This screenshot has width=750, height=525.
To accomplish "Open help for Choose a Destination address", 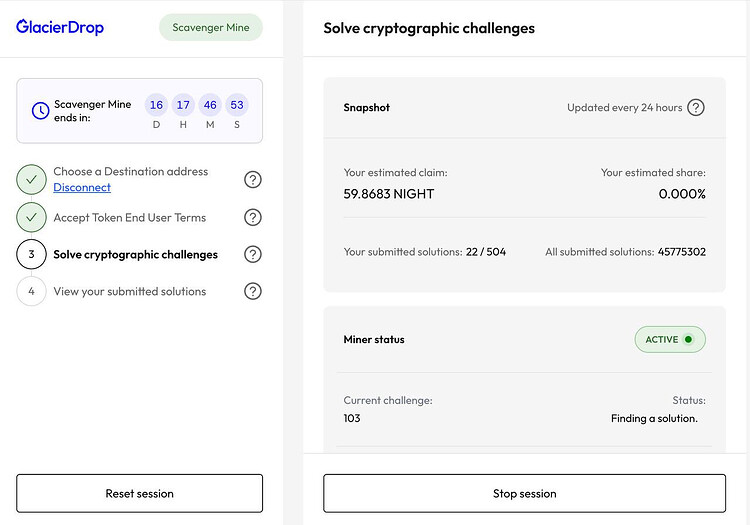I will [x=253, y=180].
